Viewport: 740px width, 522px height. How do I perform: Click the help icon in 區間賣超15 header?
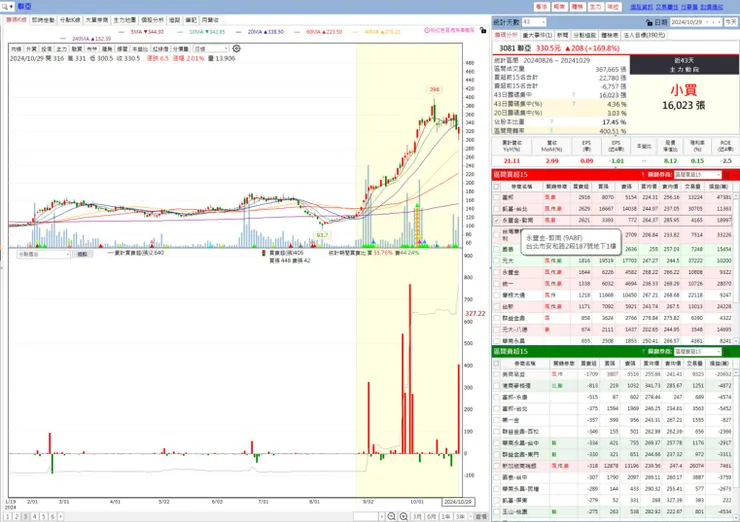(x=643, y=352)
